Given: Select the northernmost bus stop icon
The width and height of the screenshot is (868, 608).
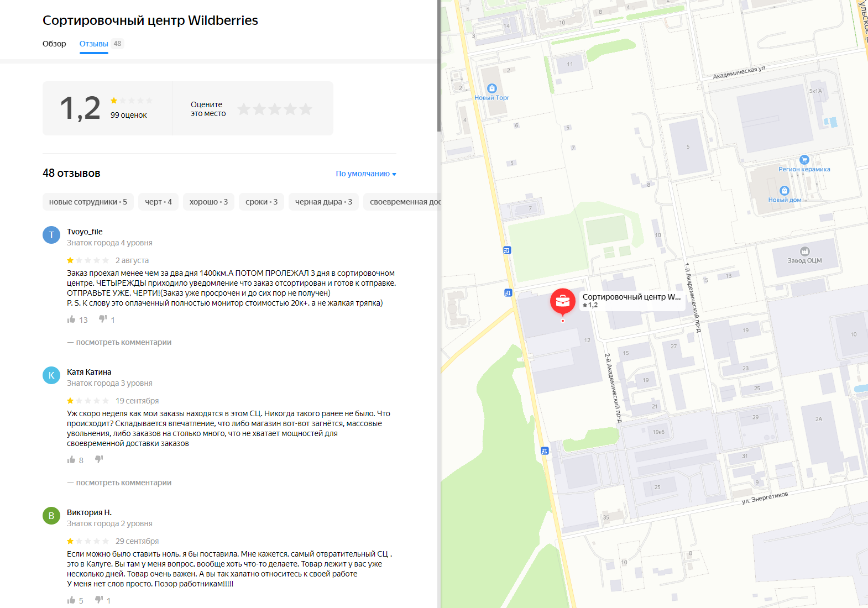Looking at the screenshot, I should (x=507, y=250).
